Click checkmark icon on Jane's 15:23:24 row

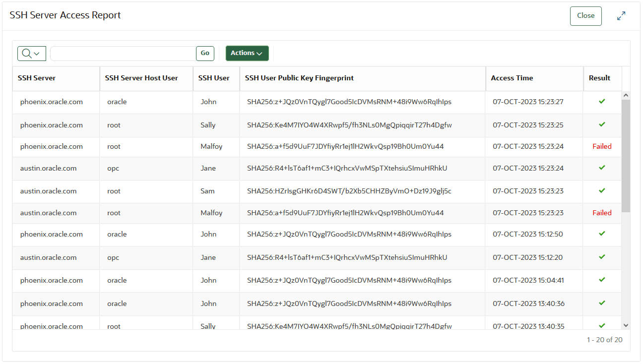(x=602, y=168)
